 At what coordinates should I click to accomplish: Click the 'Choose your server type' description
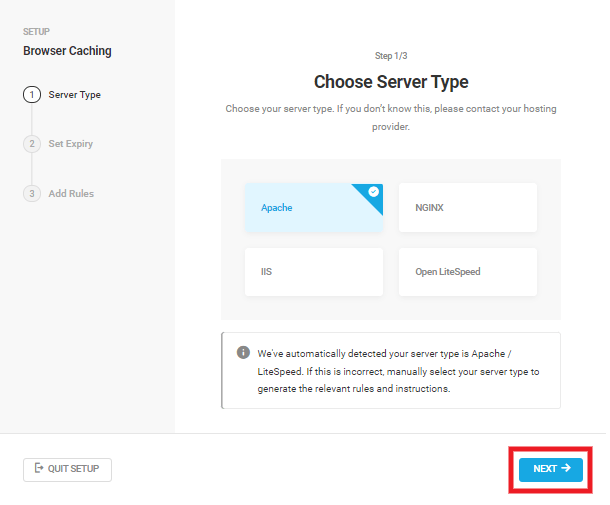tap(391, 117)
